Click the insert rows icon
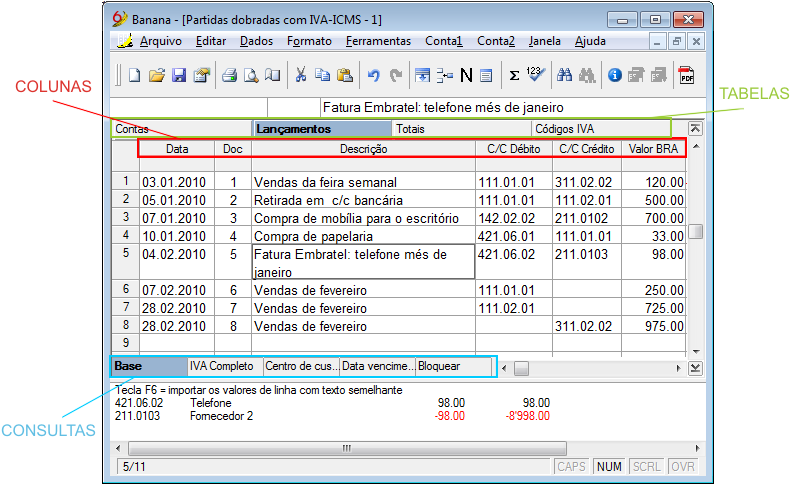This screenshot has width=800, height=484. (x=422, y=75)
